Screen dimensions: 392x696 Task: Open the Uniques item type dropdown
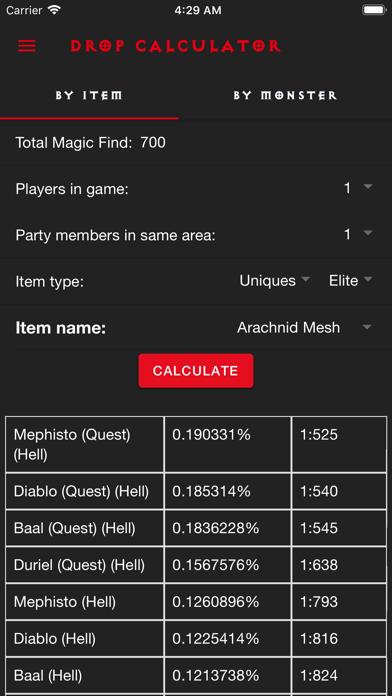[275, 281]
